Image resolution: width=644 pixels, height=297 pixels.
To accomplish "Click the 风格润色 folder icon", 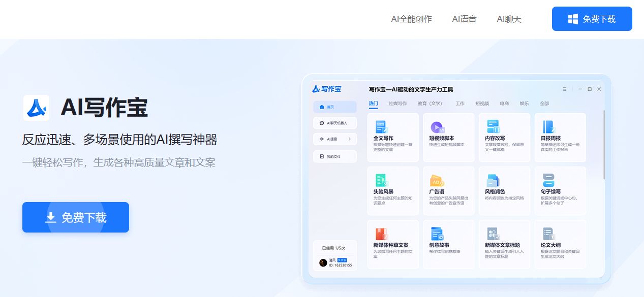I will coord(493,180).
